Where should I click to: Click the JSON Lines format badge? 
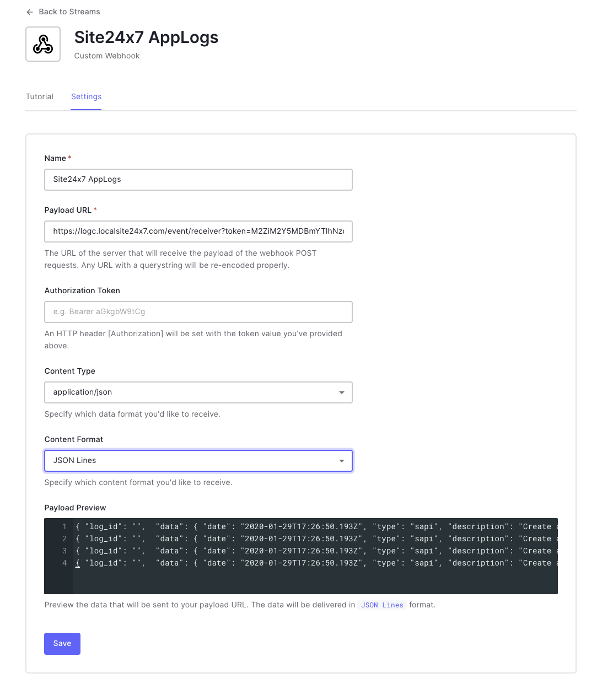point(381,605)
